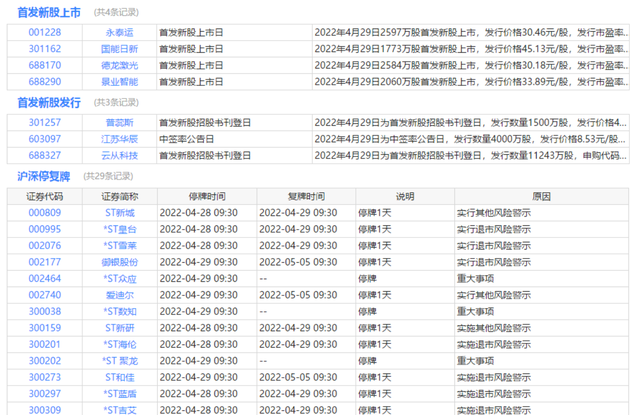Open the 景业智能 stock link

click(x=120, y=82)
